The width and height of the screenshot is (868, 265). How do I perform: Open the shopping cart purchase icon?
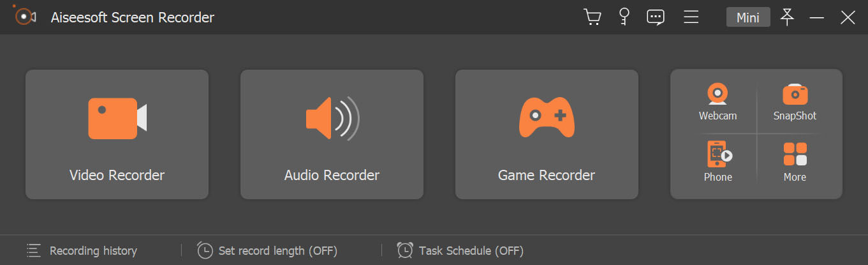[592, 17]
